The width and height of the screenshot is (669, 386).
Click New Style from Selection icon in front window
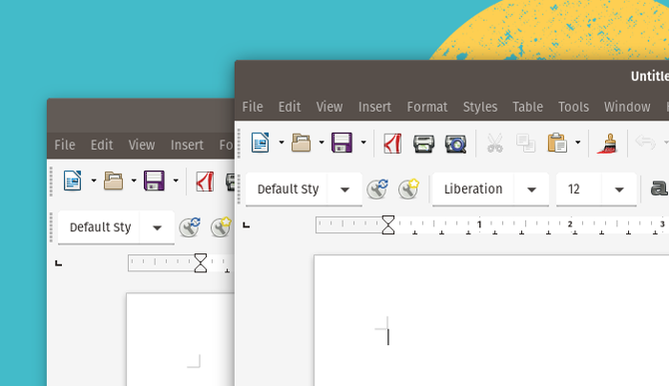(408, 189)
